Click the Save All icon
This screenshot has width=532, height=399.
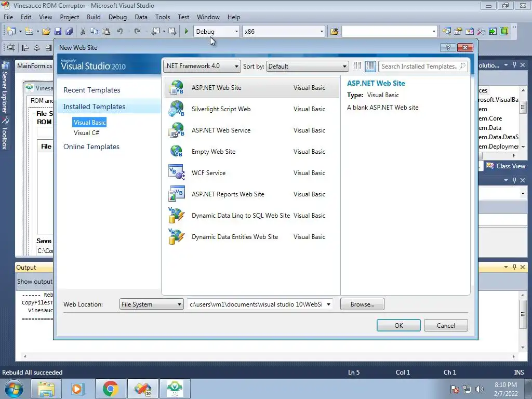click(69, 32)
